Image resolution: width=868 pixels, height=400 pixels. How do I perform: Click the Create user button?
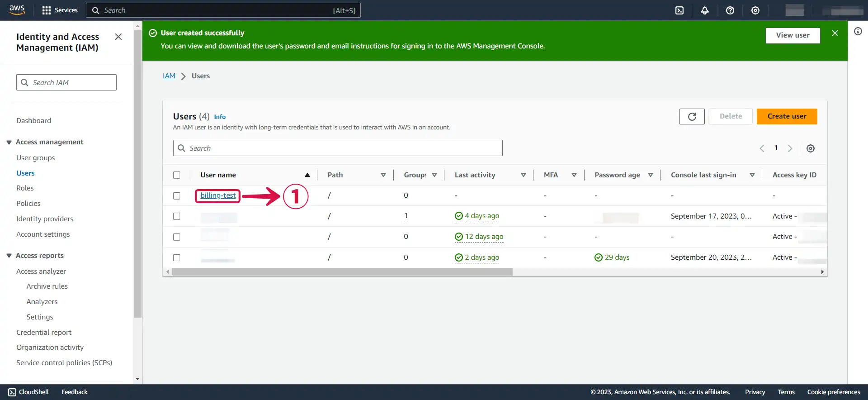787,116
